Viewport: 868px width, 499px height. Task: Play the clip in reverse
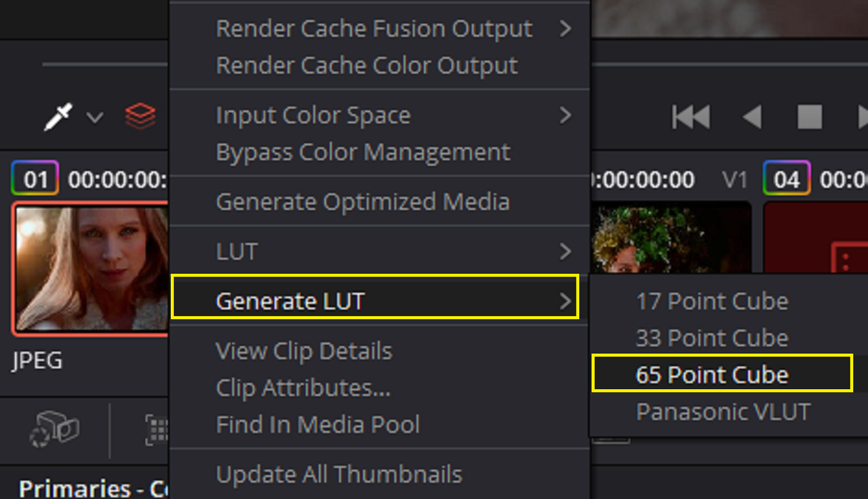coord(752,117)
